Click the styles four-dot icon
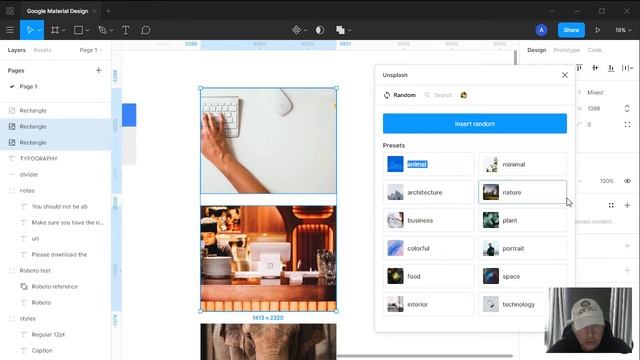The image size is (640, 360). pos(611,205)
